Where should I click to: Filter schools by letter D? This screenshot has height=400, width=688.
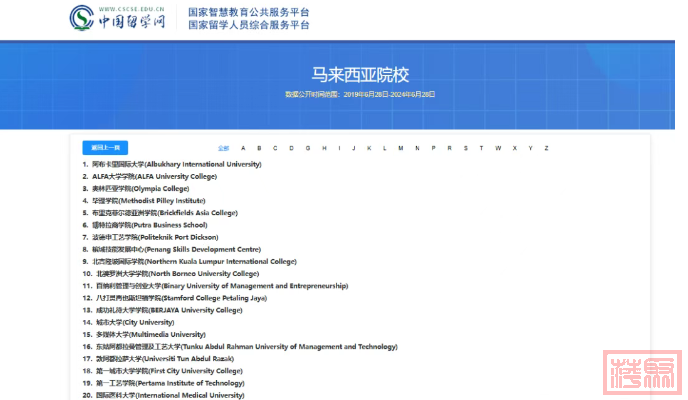coord(291,148)
